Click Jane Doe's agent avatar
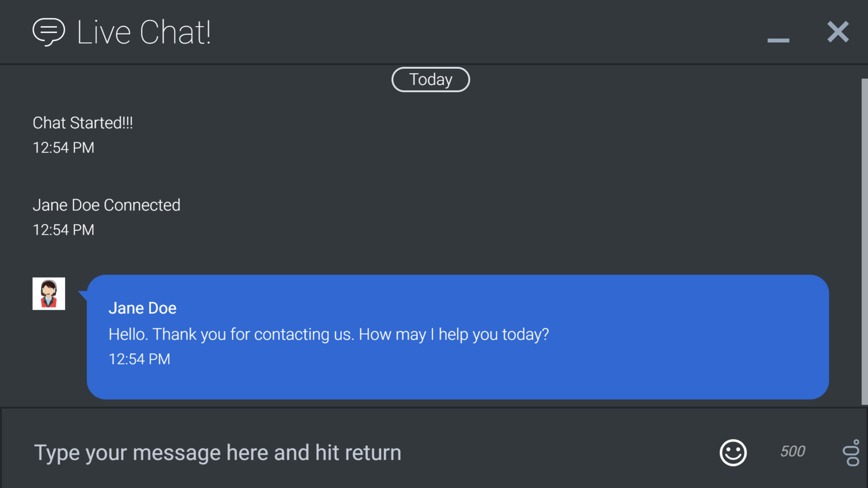 tap(49, 294)
